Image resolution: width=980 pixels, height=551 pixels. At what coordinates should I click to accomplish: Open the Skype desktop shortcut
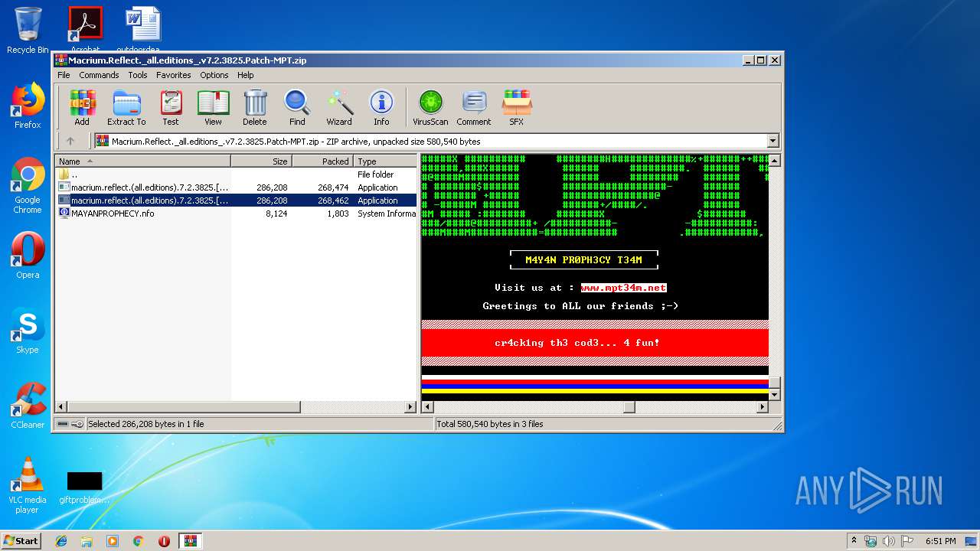coord(28,331)
